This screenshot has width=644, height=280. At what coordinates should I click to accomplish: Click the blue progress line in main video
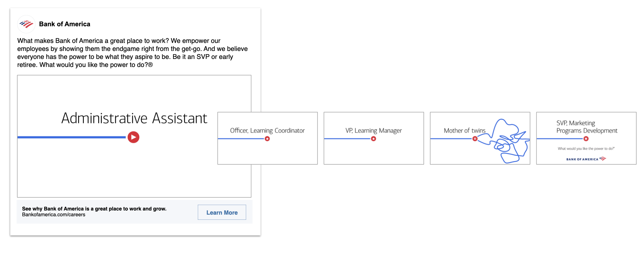coord(72,137)
